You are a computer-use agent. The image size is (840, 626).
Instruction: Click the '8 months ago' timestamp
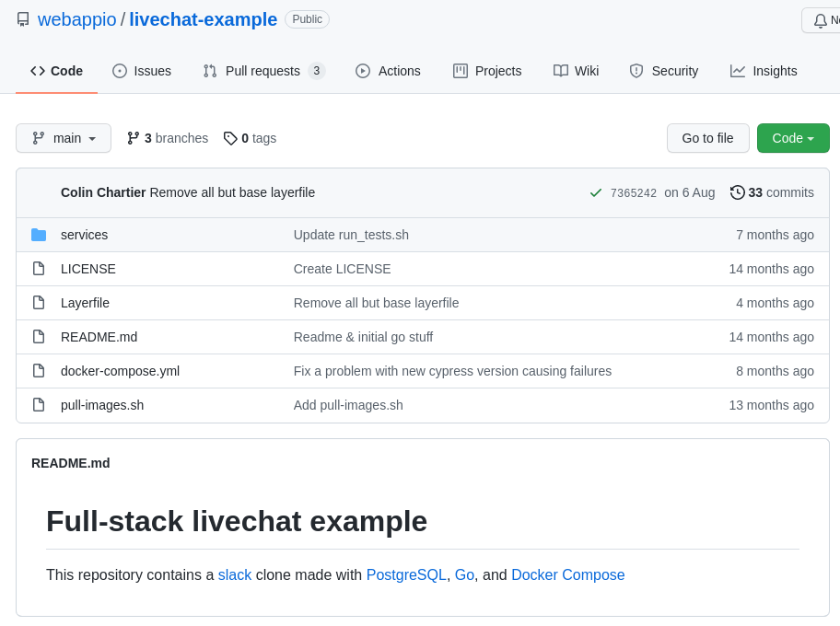pos(775,371)
